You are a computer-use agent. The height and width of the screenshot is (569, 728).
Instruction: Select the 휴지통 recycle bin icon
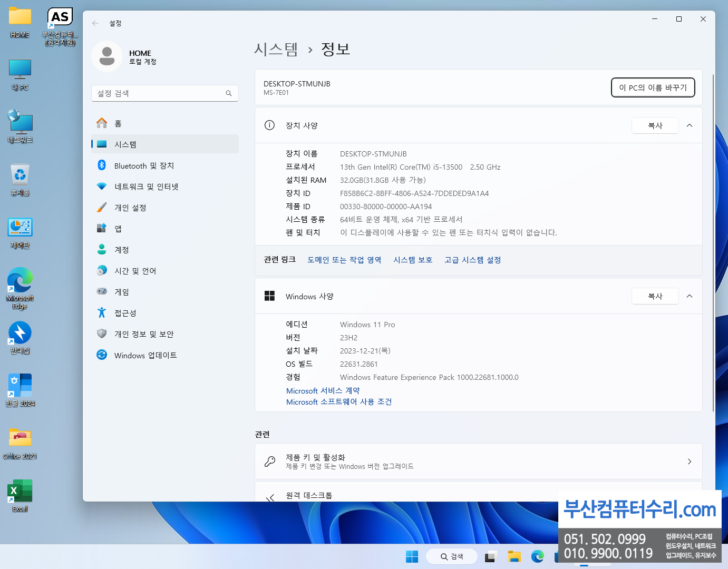tap(20, 180)
